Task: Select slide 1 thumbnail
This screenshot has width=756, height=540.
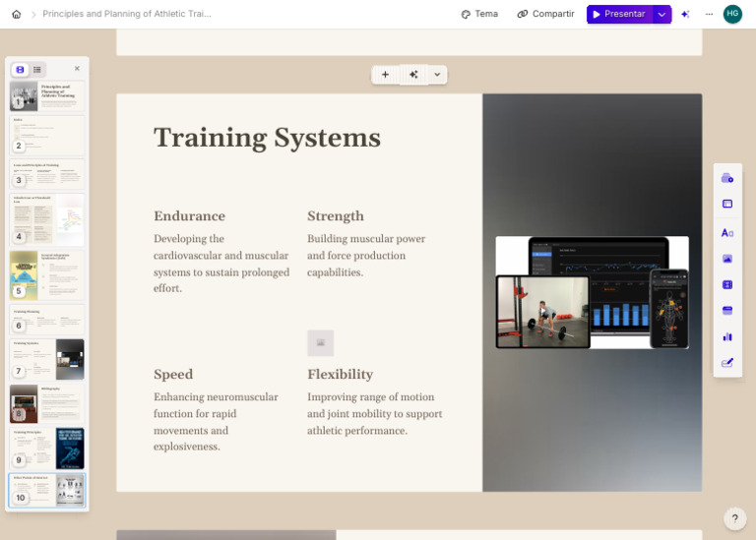Action: 47,95
